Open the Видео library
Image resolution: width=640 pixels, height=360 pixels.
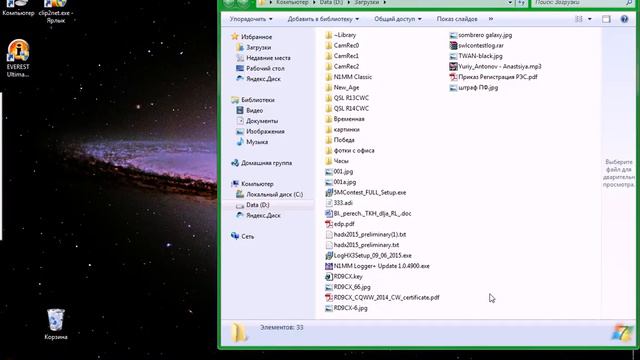(x=249, y=111)
